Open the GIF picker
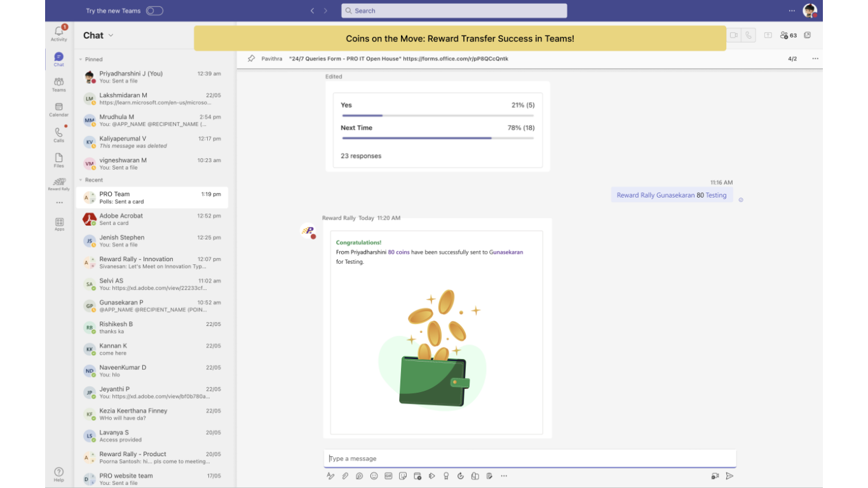Viewport: 868px width, 488px height. pos(388,476)
